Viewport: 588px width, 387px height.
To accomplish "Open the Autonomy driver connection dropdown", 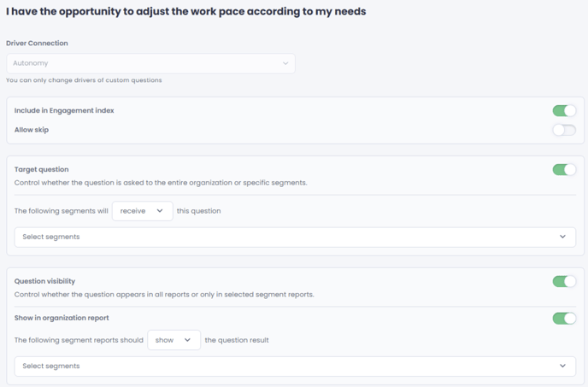I will point(150,63).
